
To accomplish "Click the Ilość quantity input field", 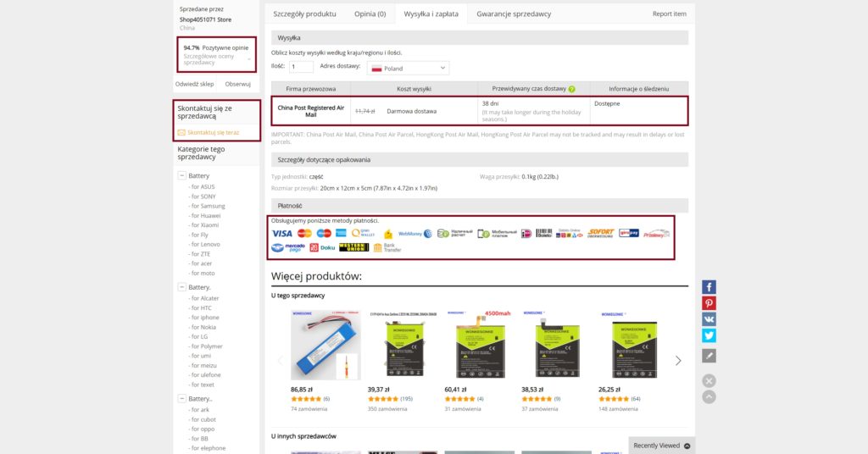I will point(301,68).
